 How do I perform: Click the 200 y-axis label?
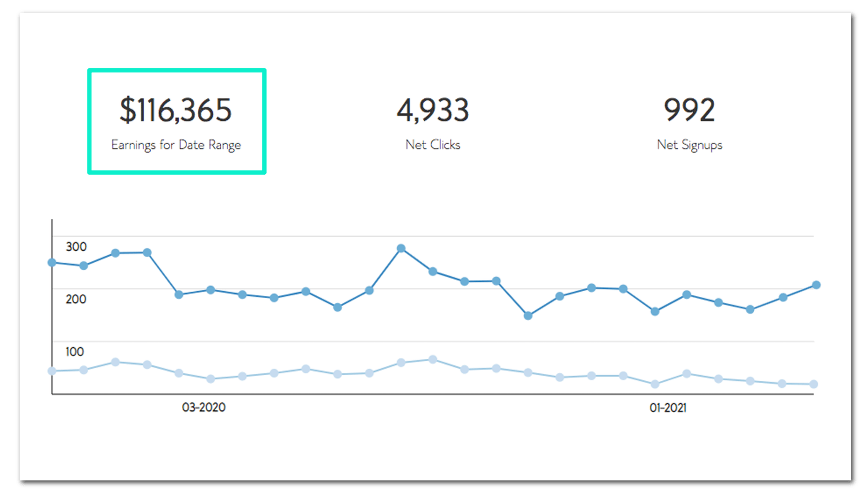(x=76, y=299)
